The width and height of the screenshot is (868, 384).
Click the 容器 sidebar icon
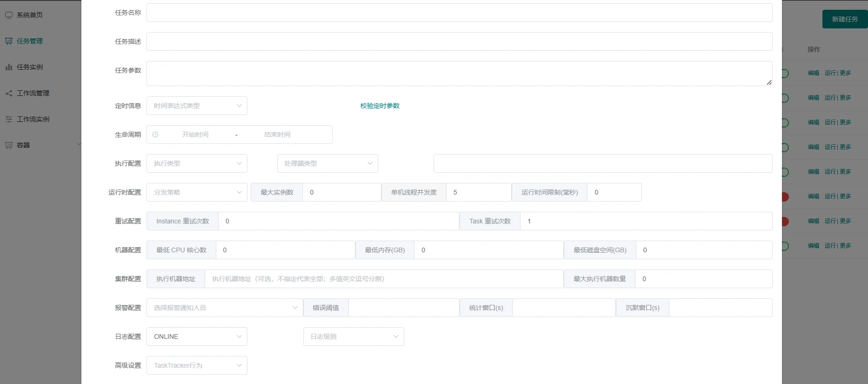click(x=9, y=145)
